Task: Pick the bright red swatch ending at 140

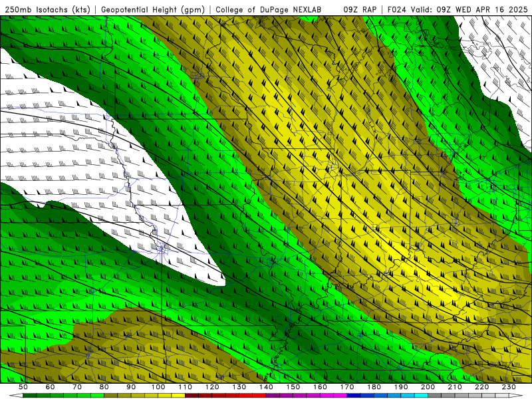Action: coord(259,396)
